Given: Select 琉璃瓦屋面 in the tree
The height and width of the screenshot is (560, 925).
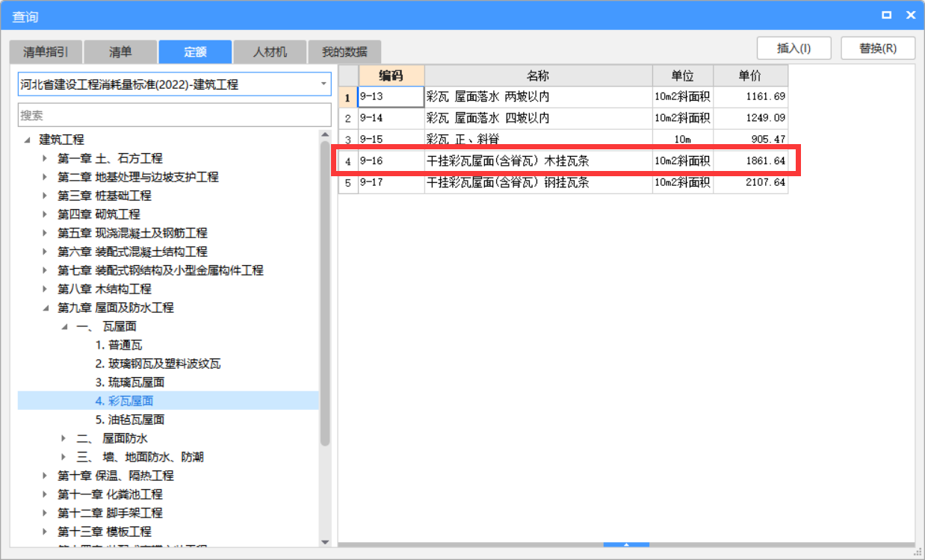Looking at the screenshot, I should [x=129, y=382].
